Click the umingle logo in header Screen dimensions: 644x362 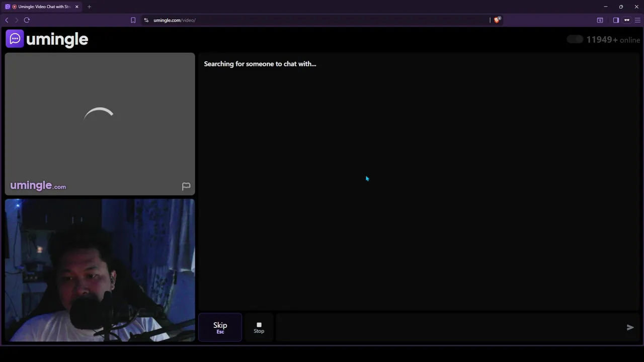[x=47, y=39]
